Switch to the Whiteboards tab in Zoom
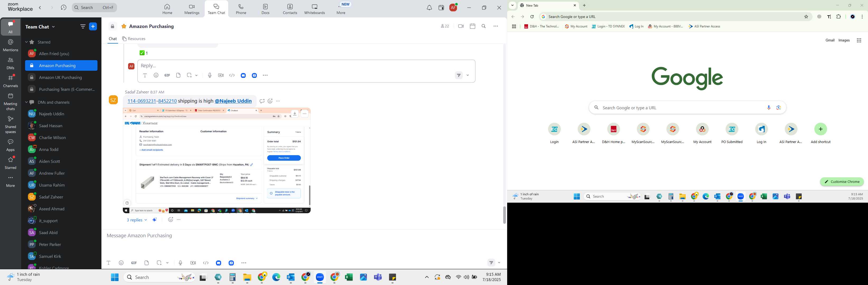 314,9
